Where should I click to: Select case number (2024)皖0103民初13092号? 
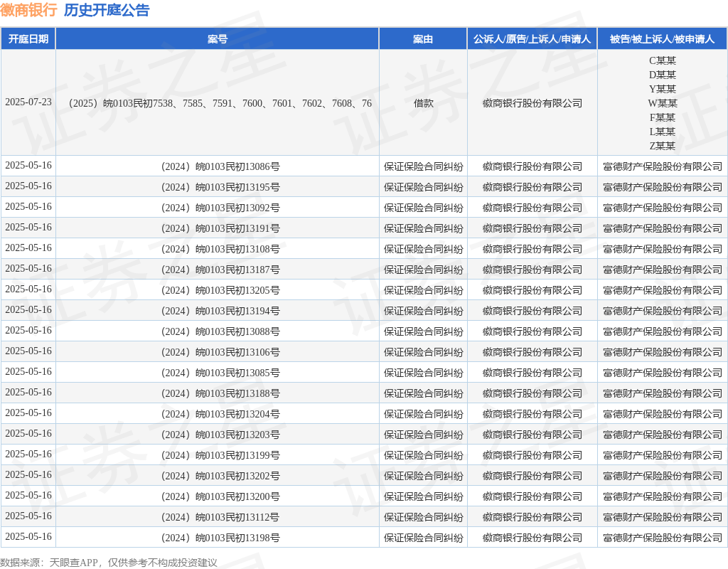220,208
